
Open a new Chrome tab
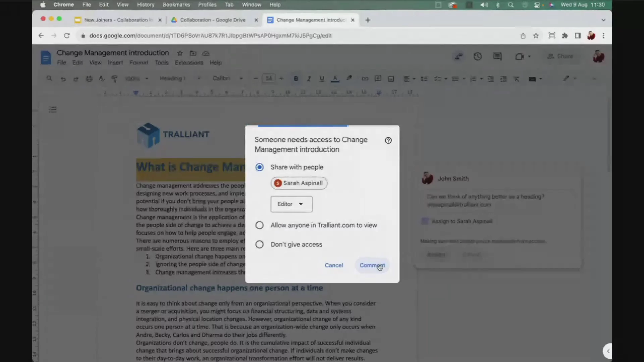(368, 20)
